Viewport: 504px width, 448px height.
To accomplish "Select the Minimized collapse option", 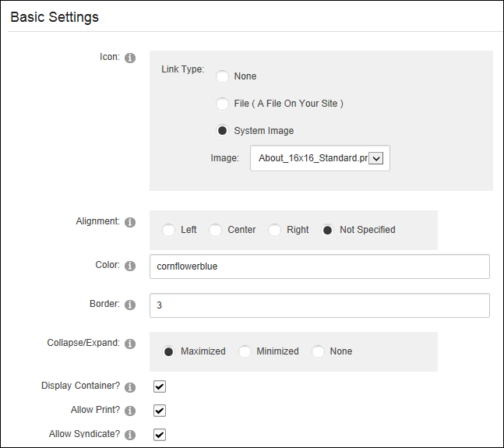I will coord(245,351).
